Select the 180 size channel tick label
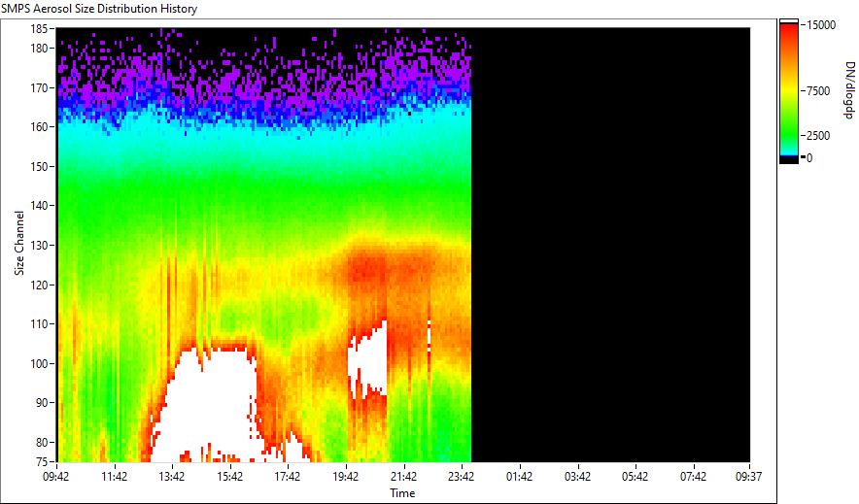The height and width of the screenshot is (504, 859). pos(39,49)
